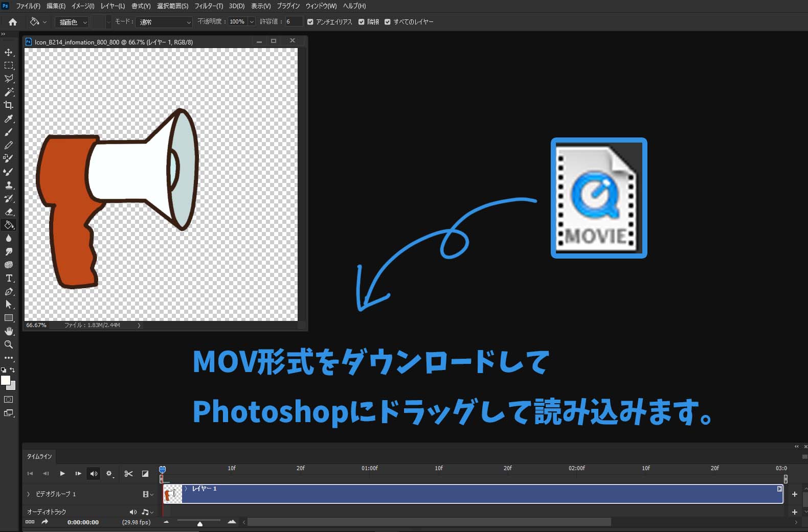Click the foreground color swatch
Image resolution: width=808 pixels, height=532 pixels.
pos(6,381)
